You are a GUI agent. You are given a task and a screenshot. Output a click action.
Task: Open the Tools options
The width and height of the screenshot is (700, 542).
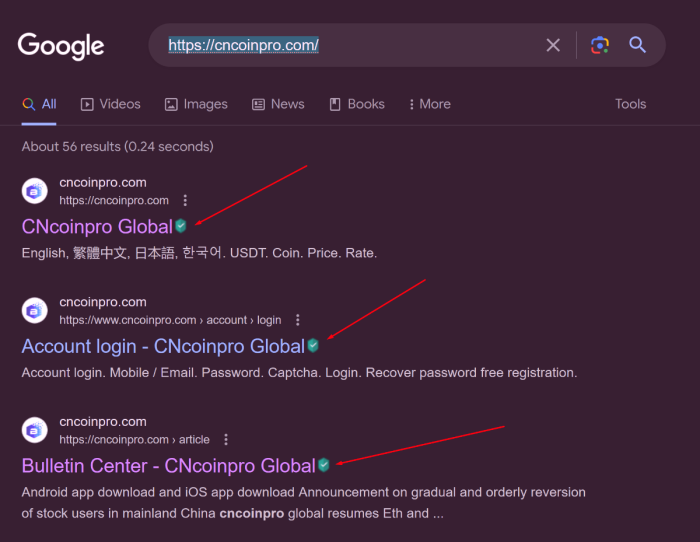pos(630,104)
